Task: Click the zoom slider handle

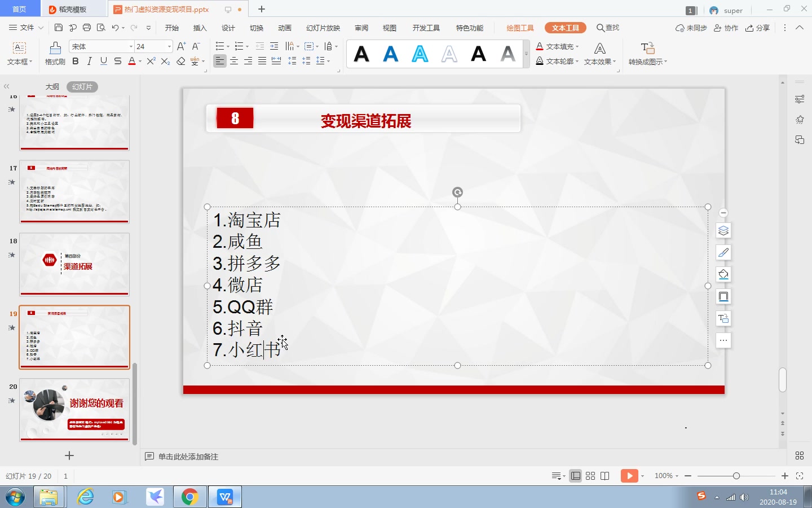Action: [736, 476]
